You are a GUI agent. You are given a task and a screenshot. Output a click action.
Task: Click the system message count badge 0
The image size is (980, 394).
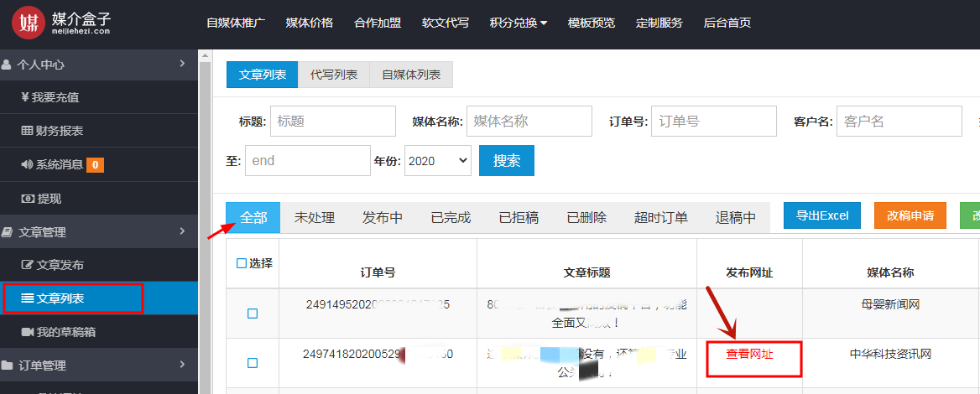click(x=95, y=165)
